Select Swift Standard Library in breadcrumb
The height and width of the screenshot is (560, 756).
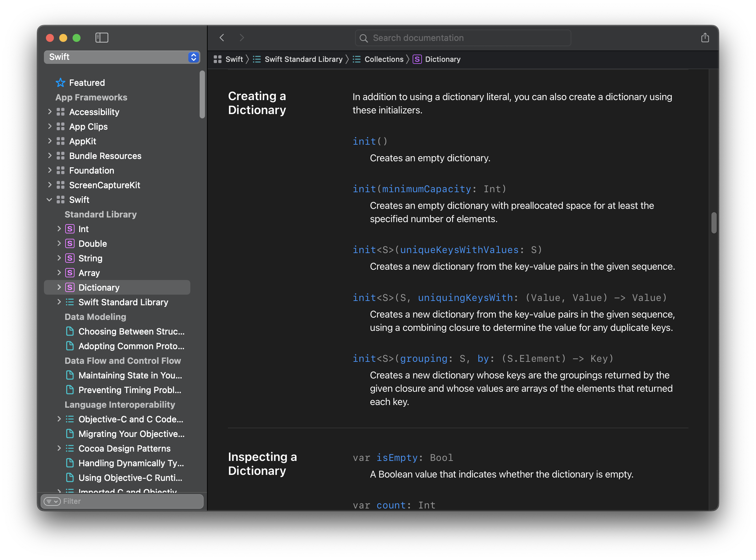(x=303, y=59)
